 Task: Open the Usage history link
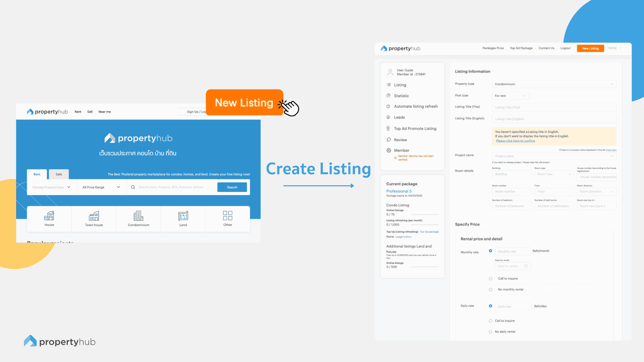point(403,237)
